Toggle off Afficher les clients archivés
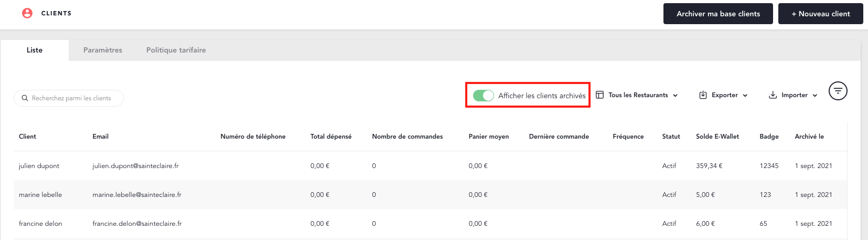The width and height of the screenshot is (868, 240). click(483, 96)
